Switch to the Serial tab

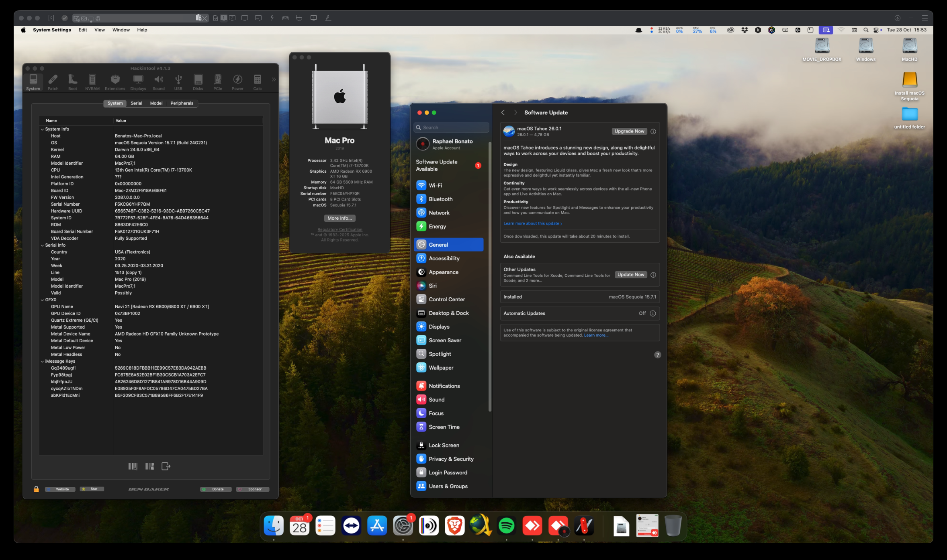click(136, 103)
